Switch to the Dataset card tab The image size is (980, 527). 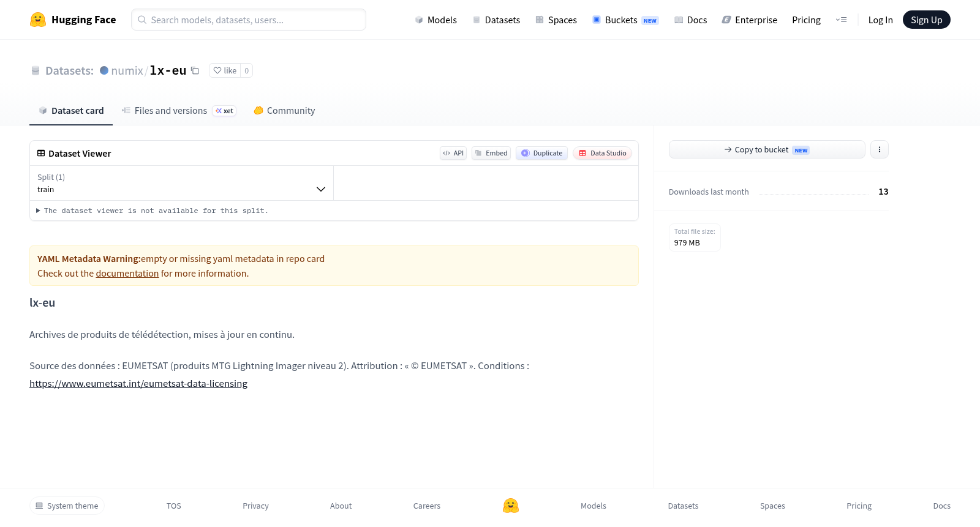71,111
